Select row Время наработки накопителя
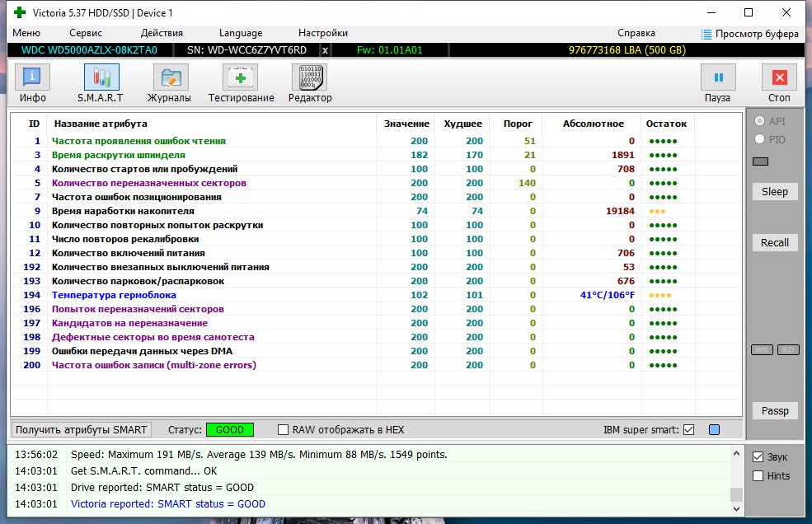812x524 pixels. [x=377, y=211]
